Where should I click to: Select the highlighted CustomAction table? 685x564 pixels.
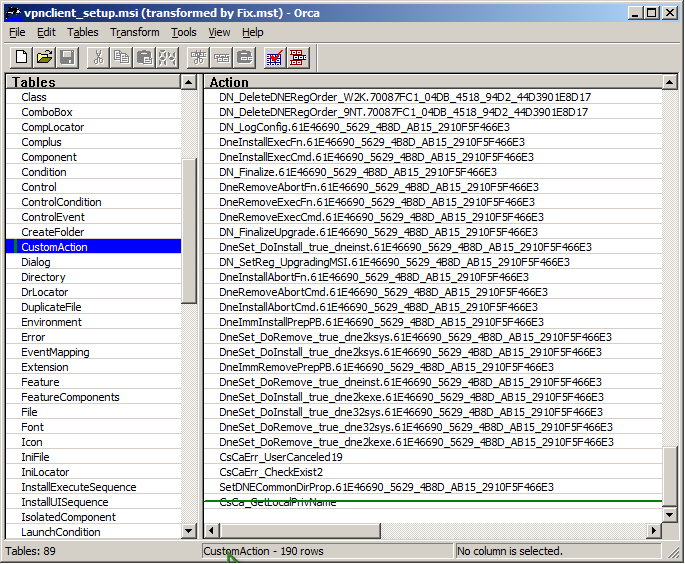(93, 247)
